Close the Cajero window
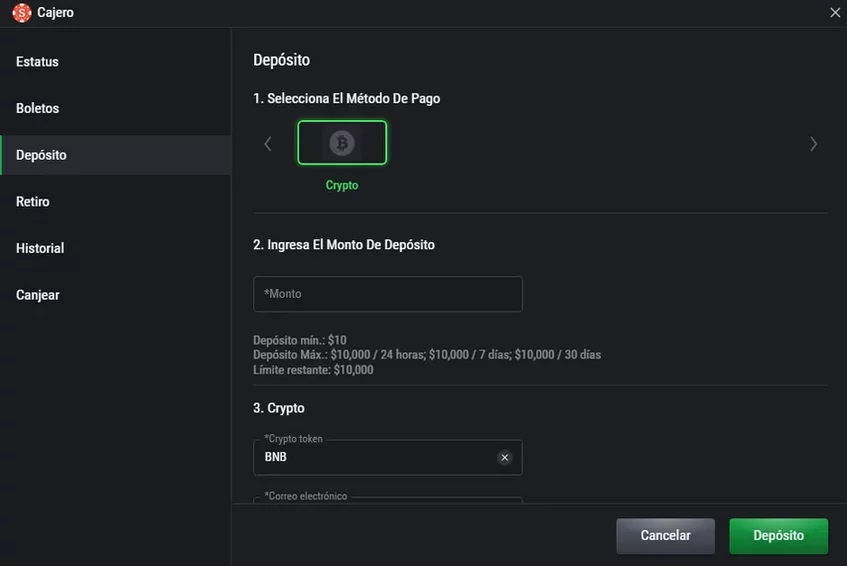This screenshot has width=847, height=566. click(835, 13)
